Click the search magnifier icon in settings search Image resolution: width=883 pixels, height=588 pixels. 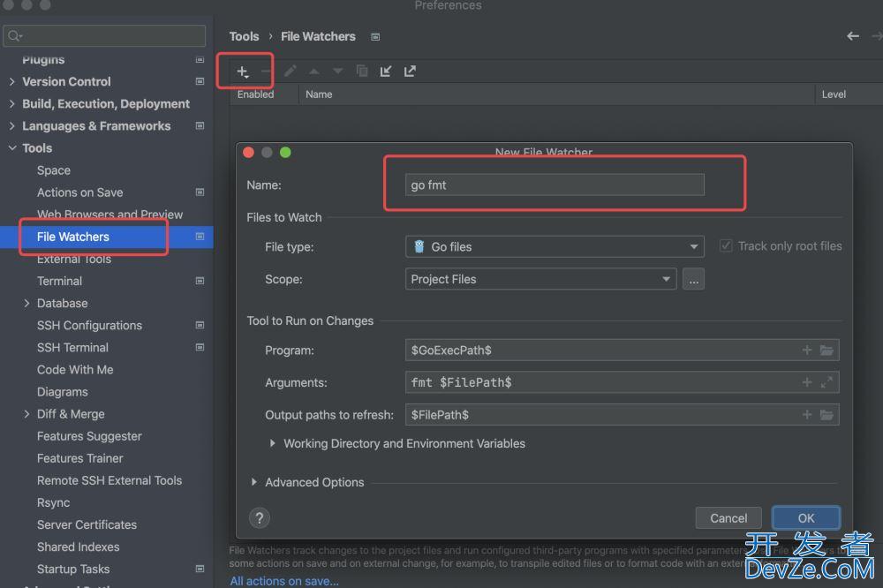15,36
